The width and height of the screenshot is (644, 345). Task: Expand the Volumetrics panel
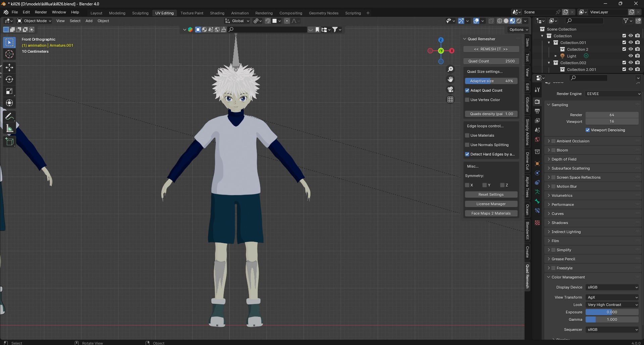[549, 196]
